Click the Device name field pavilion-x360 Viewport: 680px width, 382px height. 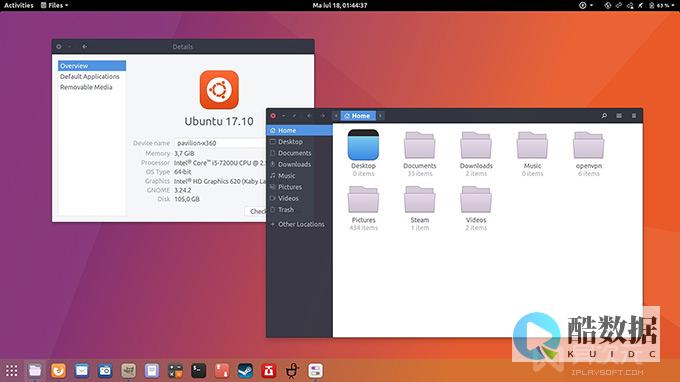click(x=220, y=143)
